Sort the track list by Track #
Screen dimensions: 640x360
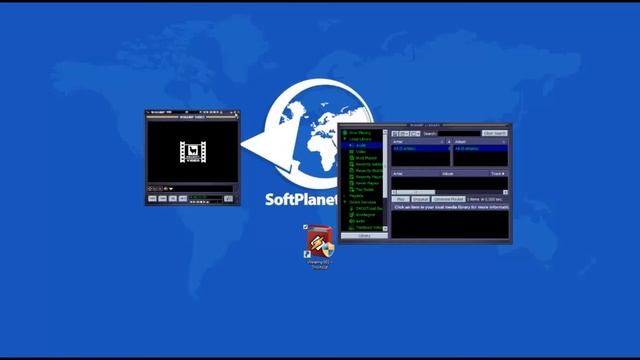pos(498,173)
